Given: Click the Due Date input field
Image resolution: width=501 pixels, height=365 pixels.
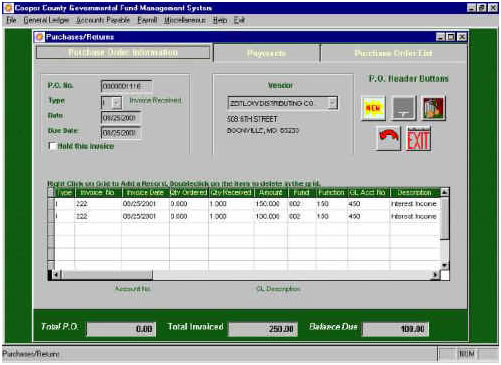Looking at the screenshot, I should tap(121, 133).
